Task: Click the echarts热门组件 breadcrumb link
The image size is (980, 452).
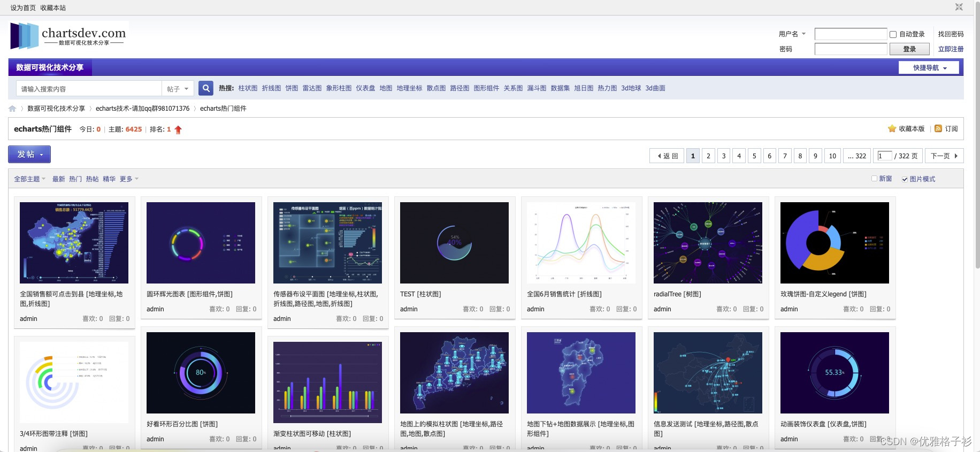Action: coord(223,109)
